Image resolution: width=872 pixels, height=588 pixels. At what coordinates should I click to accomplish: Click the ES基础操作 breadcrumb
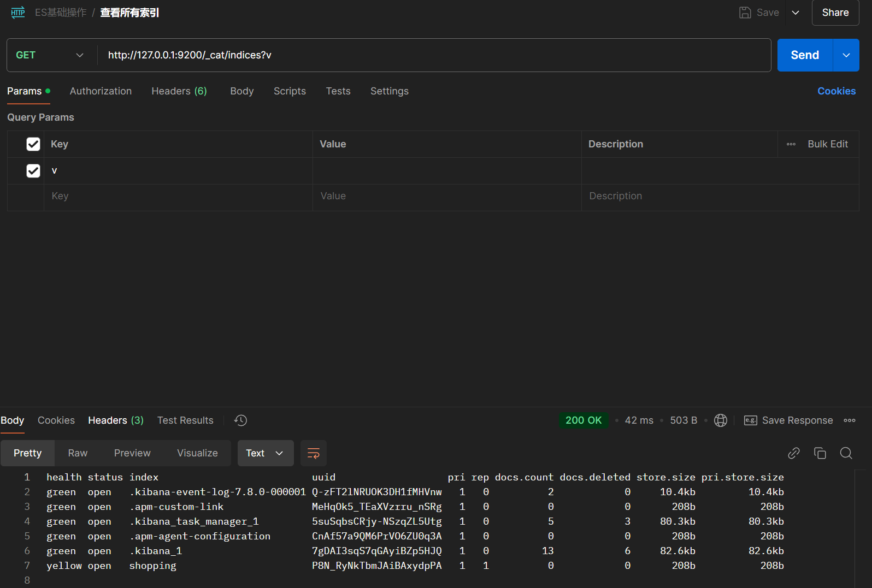click(61, 13)
